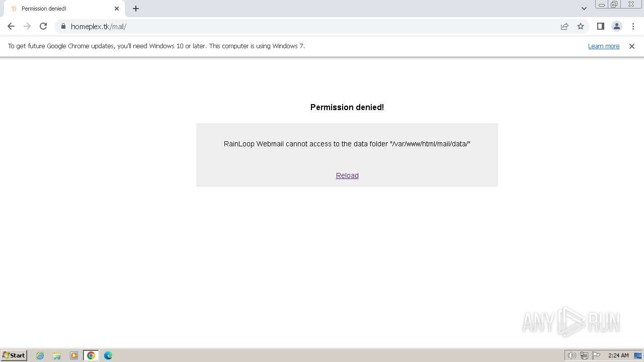644x362 pixels.
Task: Open the volume control in system tray
Action: (572, 355)
